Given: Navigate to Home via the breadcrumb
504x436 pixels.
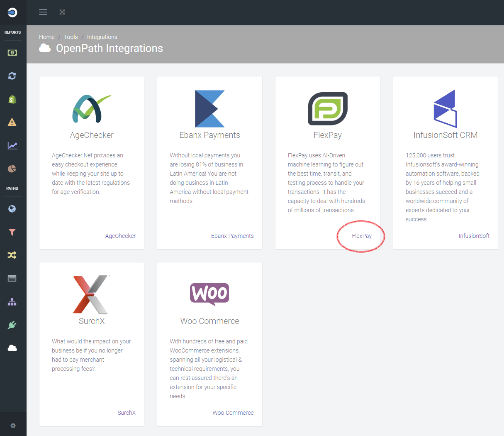Looking at the screenshot, I should (x=46, y=37).
